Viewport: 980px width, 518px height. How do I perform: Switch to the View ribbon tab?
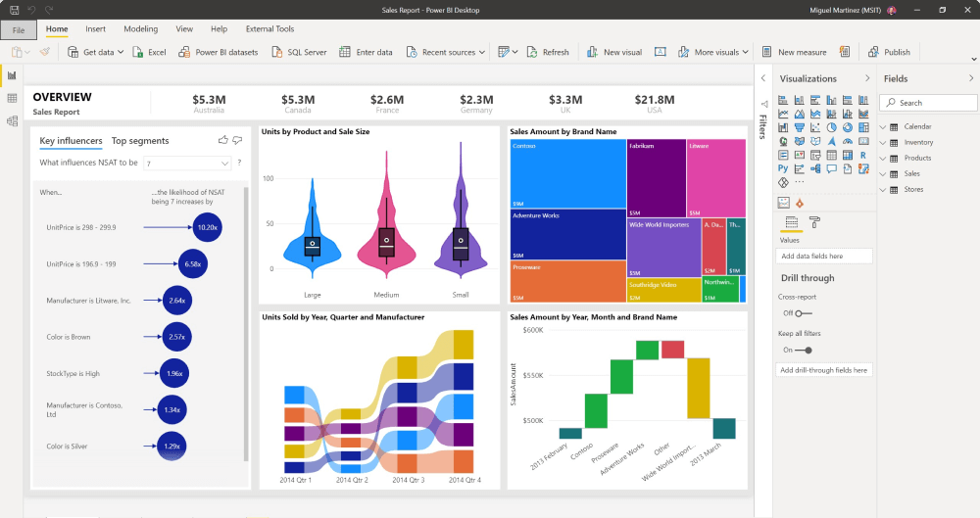point(184,28)
